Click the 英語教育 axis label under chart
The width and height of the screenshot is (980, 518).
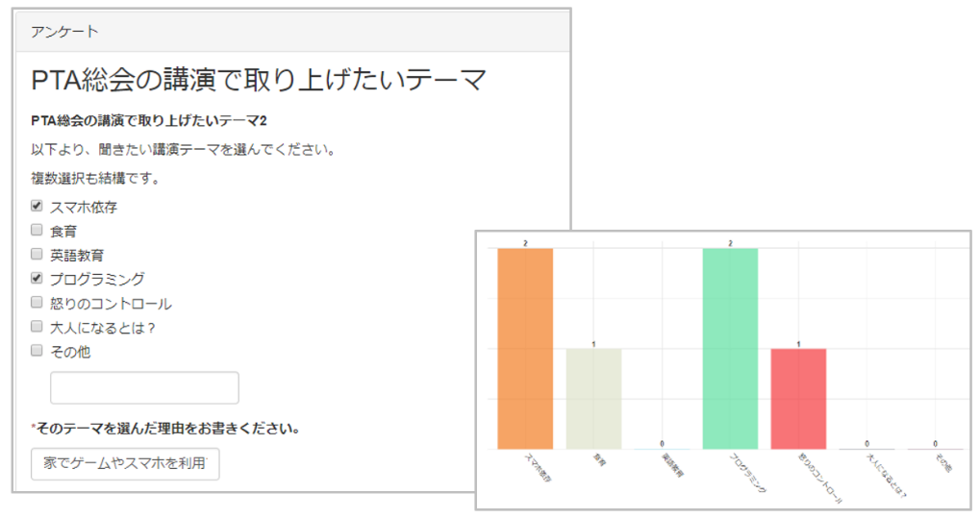click(x=671, y=470)
